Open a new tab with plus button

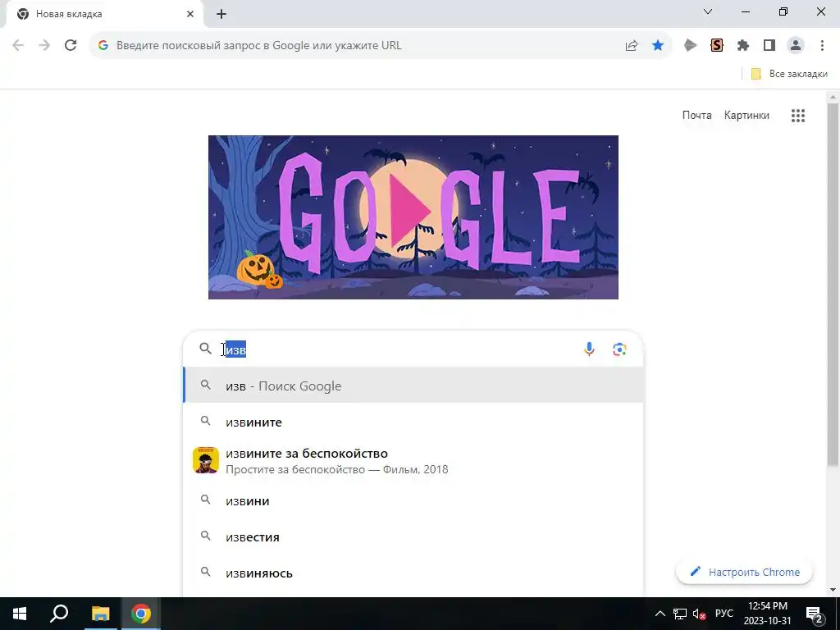(x=221, y=15)
